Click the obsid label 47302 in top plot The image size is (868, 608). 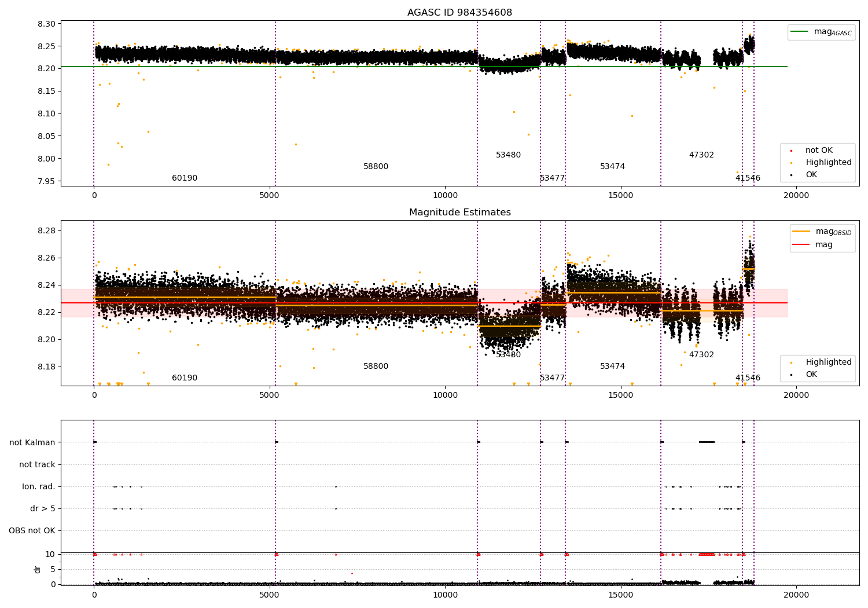point(701,155)
